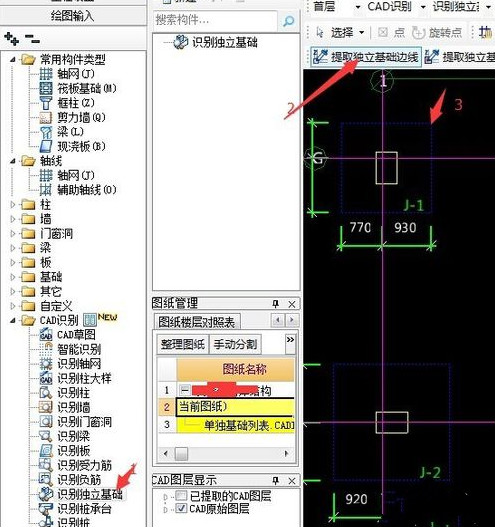The width and height of the screenshot is (495, 527).
Task: Close the 图纸管理 panel
Action: click(292, 304)
